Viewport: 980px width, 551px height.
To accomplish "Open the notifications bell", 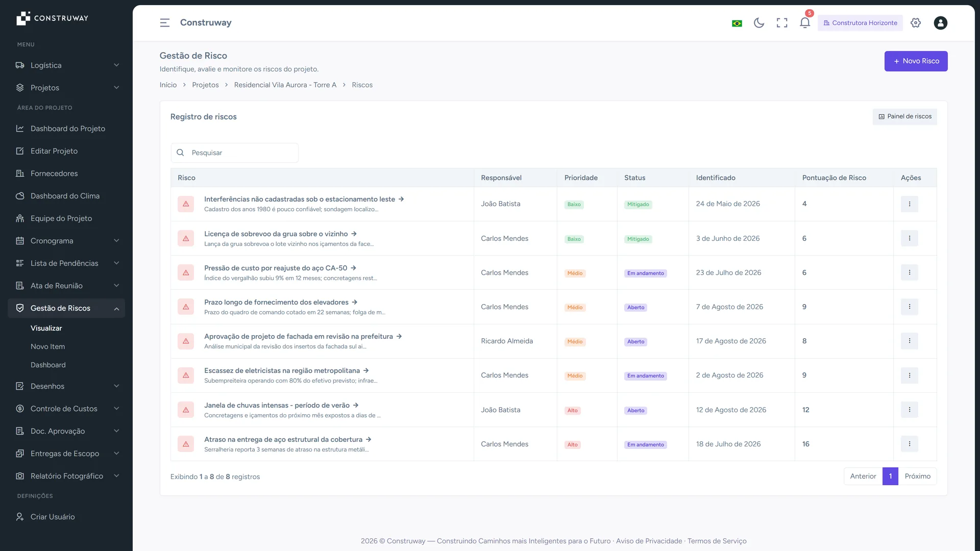I will [x=805, y=23].
